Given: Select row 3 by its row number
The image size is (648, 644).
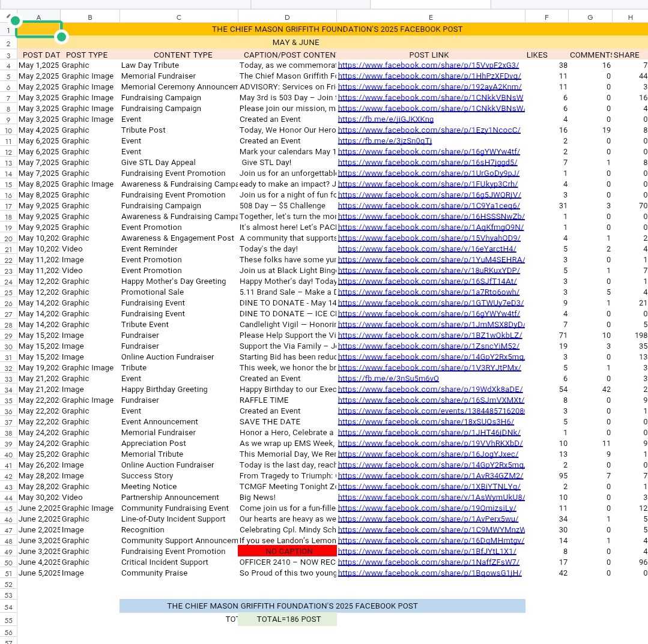Looking at the screenshot, I should 8,55.
